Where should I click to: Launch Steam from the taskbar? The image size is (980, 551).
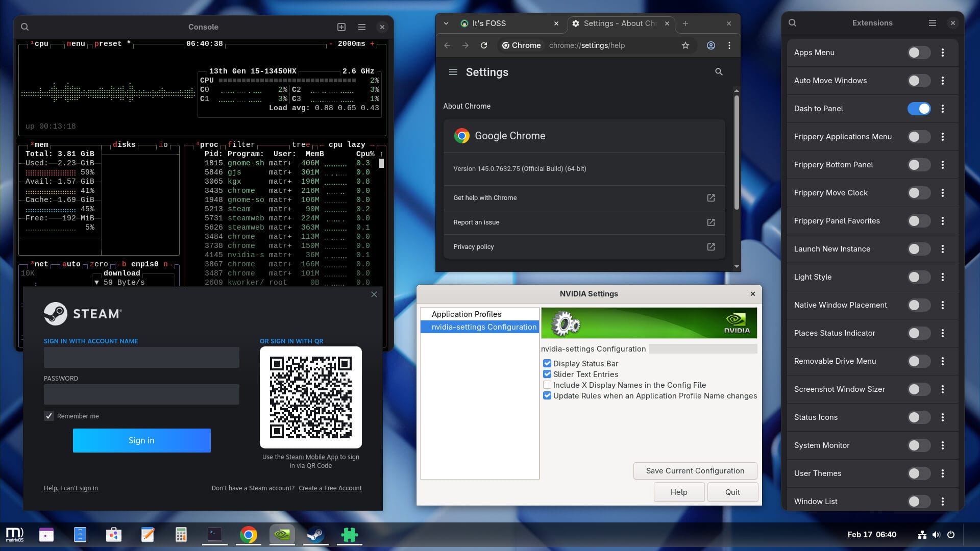[315, 535]
